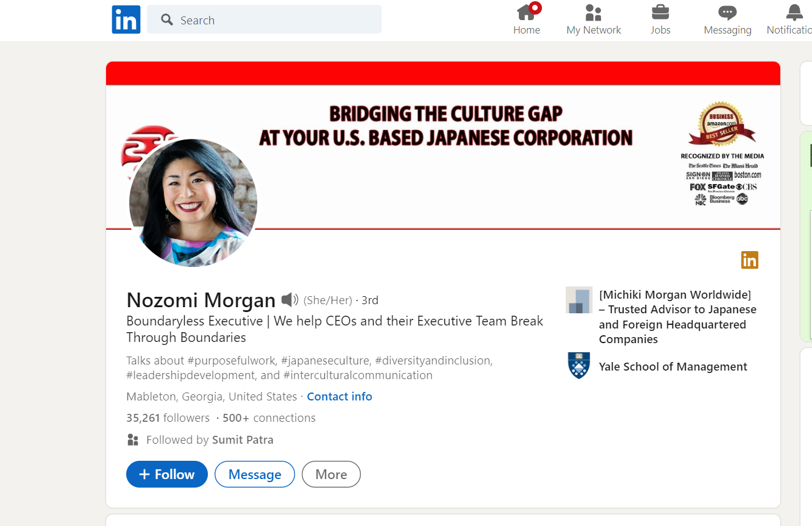Click the LinkedIn logo
This screenshot has width=812, height=526.
pos(126,20)
